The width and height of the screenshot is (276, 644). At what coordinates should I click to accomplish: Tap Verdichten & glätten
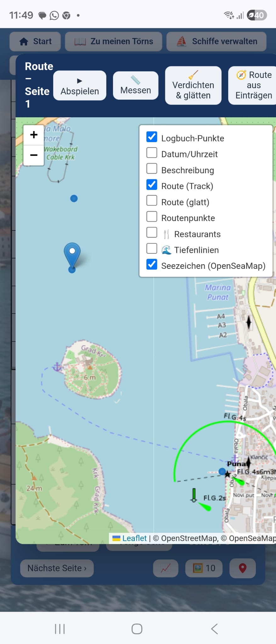click(x=193, y=86)
